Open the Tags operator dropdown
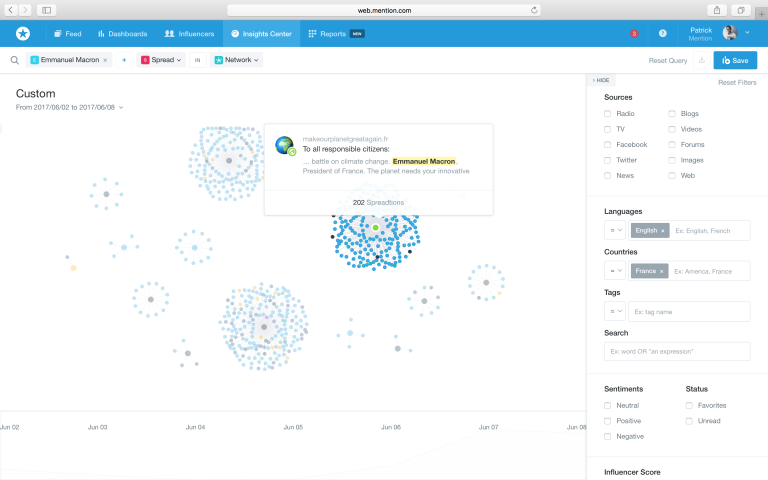Viewport: 768px width, 480px height. (x=615, y=312)
